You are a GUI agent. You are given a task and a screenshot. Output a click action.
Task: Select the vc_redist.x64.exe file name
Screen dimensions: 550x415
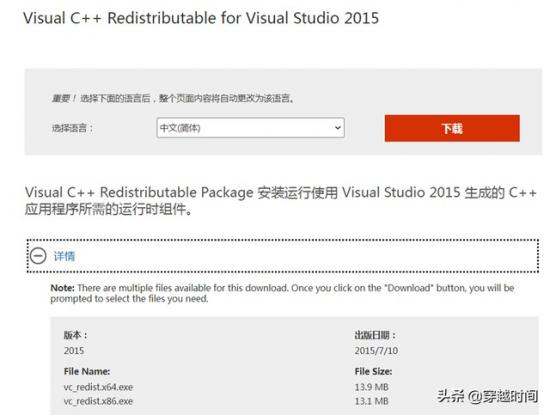pyautogui.click(x=98, y=387)
